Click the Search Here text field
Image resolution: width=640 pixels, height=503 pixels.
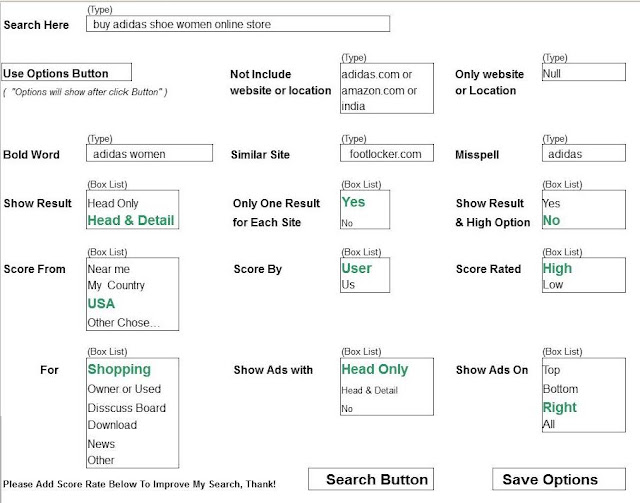[x=238, y=24]
